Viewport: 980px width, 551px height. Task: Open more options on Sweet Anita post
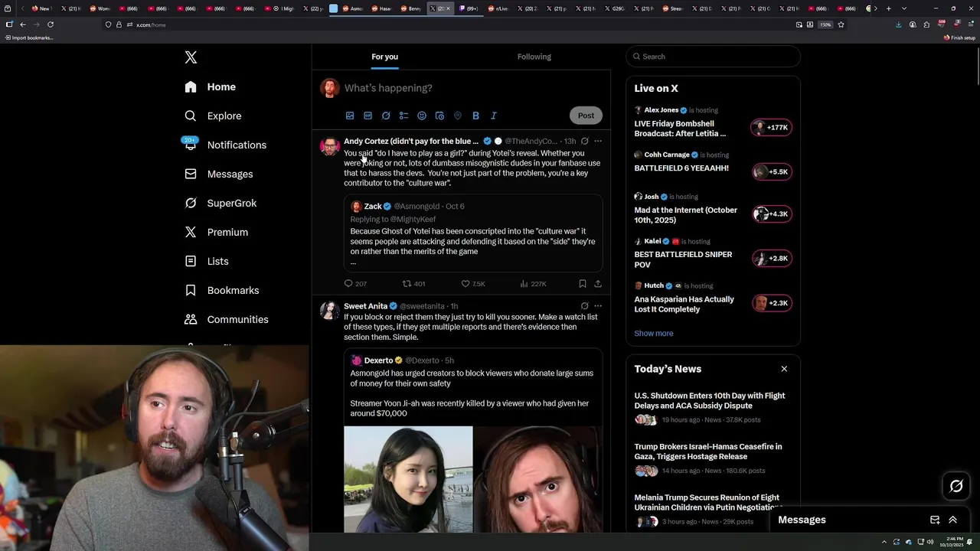tap(598, 306)
